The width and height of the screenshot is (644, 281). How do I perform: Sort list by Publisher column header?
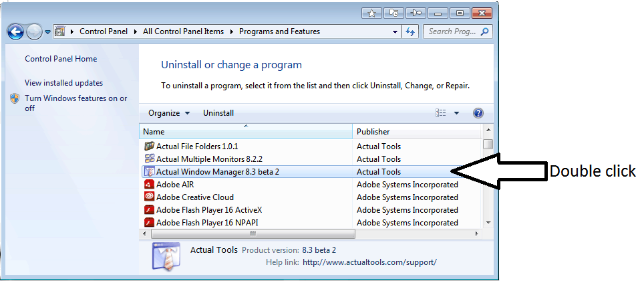pos(416,132)
